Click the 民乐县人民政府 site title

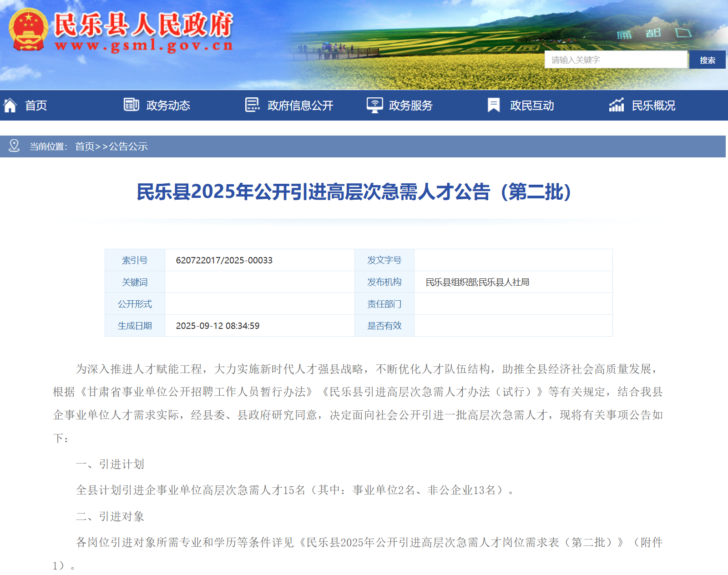pos(143,25)
